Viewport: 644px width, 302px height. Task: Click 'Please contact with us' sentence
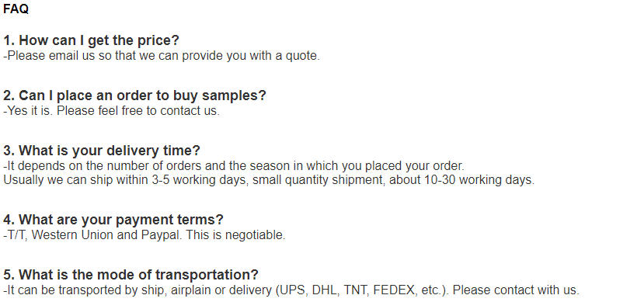tap(516, 290)
